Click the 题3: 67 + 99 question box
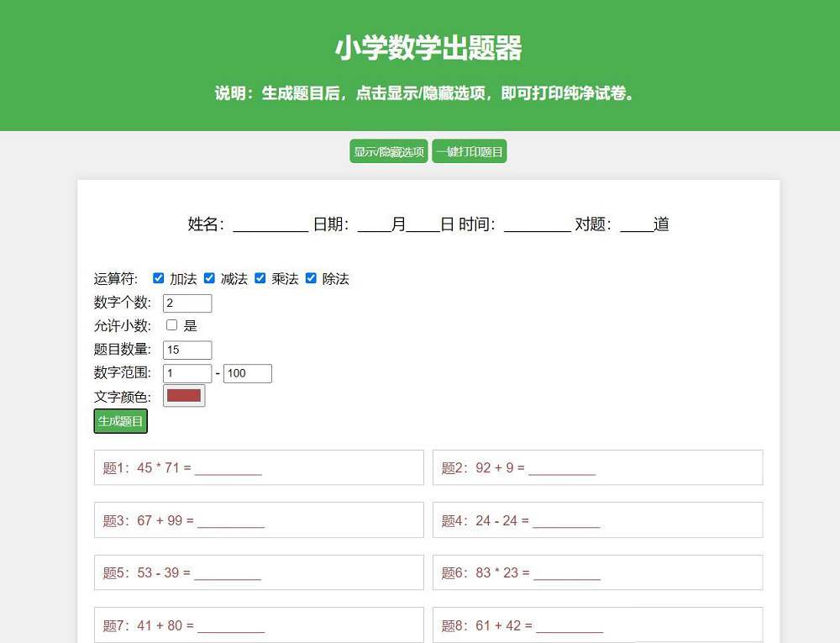 coord(258,519)
